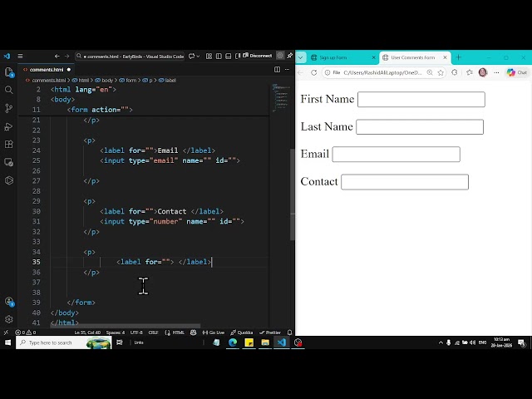Click Ln 35, Col 40 in status bar
Screen dimensions: 532x399
87,332
